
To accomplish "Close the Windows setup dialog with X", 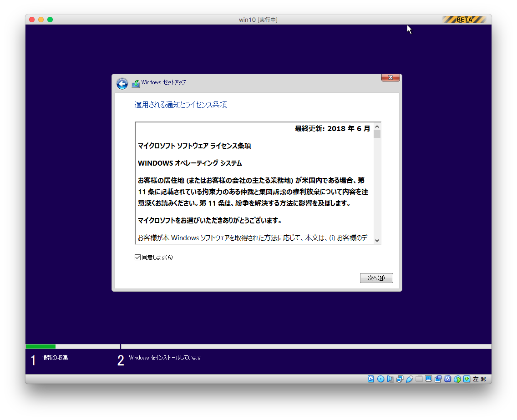I will [390, 77].
